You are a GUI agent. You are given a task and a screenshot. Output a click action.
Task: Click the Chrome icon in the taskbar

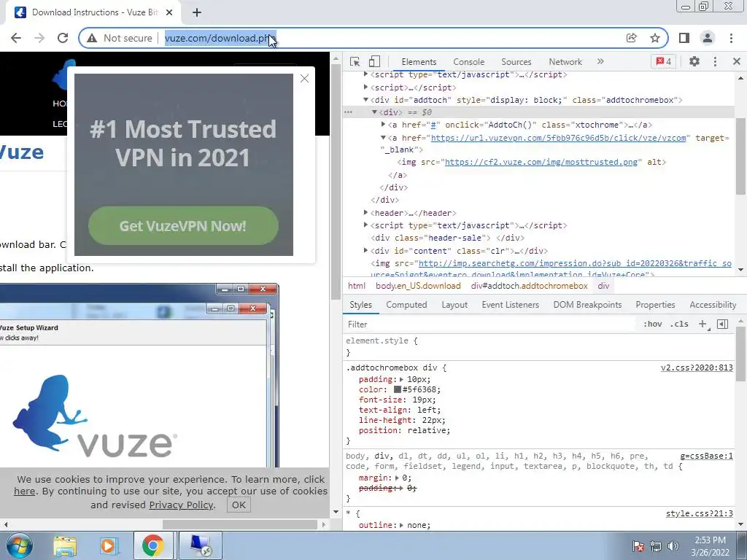tap(152, 546)
